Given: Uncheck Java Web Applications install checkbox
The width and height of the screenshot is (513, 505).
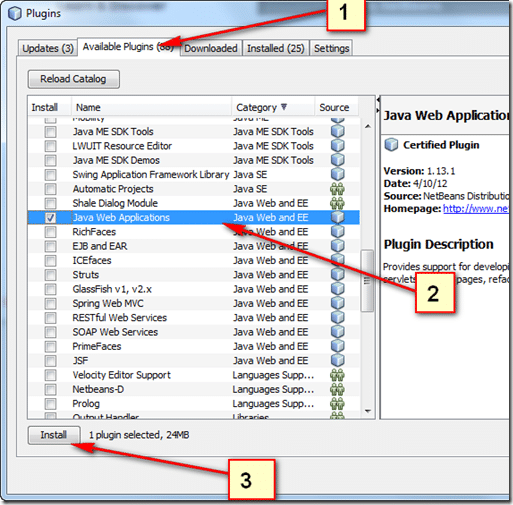Looking at the screenshot, I should pyautogui.click(x=50, y=218).
